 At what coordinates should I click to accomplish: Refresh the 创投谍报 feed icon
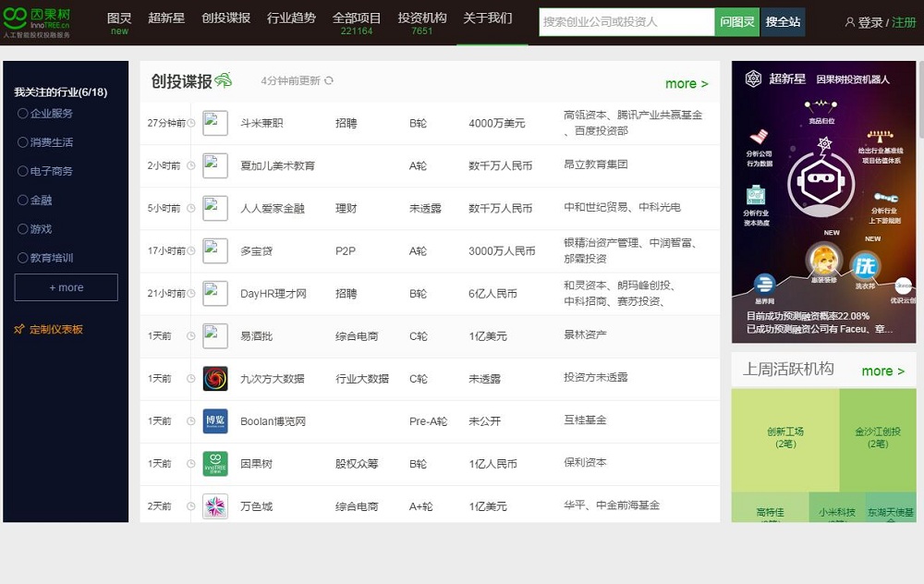coord(329,80)
